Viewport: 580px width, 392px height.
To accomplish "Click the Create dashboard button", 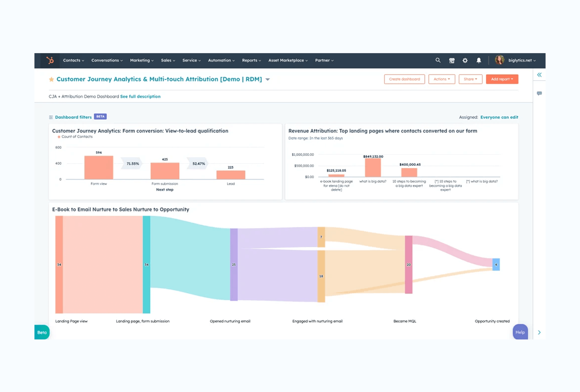I will (x=404, y=79).
